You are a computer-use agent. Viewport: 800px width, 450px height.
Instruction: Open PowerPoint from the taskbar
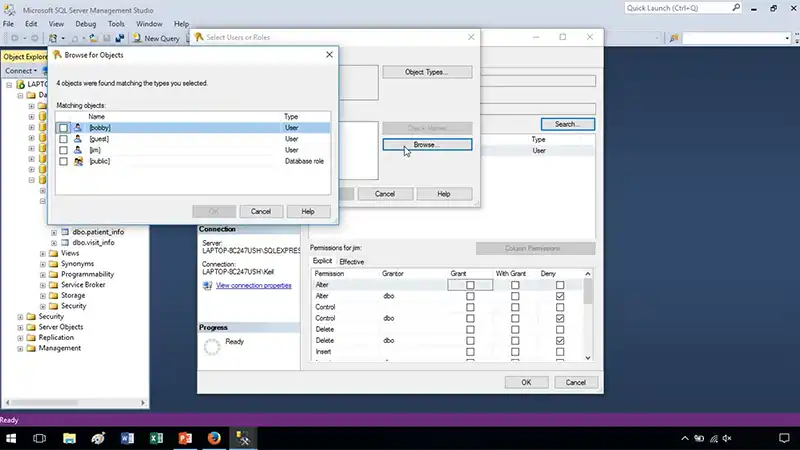tap(185, 438)
